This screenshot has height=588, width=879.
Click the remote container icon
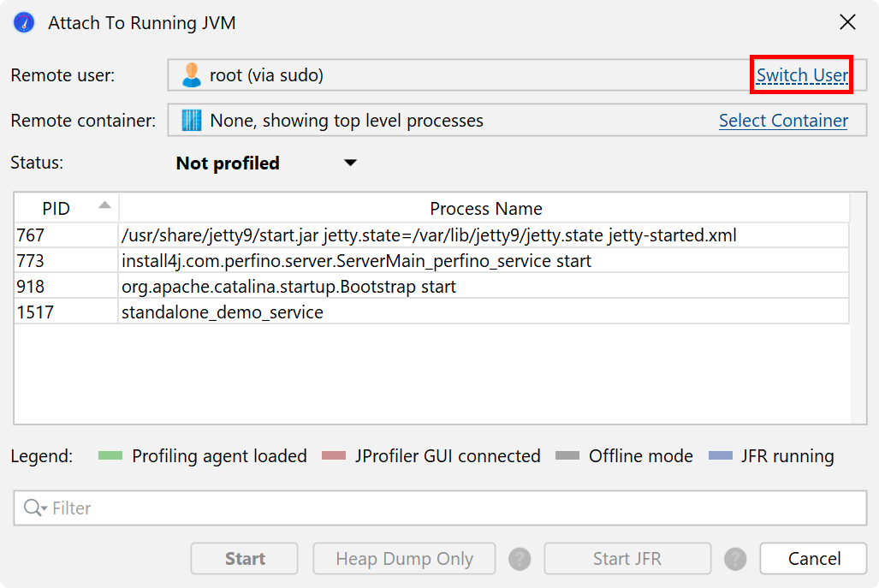pos(191,121)
